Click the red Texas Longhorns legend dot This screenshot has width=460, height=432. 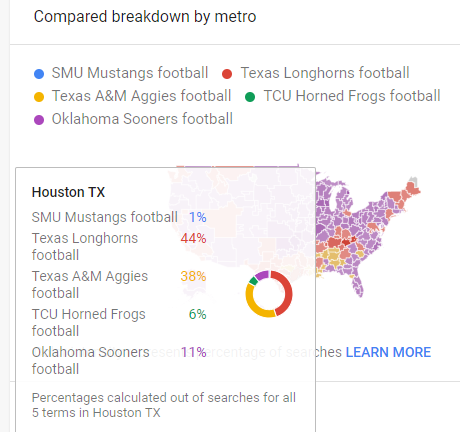click(x=227, y=74)
